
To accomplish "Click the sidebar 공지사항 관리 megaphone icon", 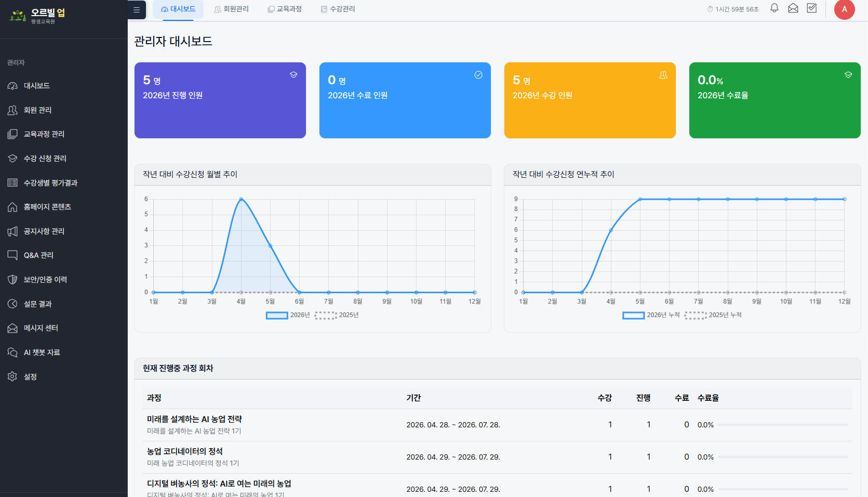I will coord(12,231).
